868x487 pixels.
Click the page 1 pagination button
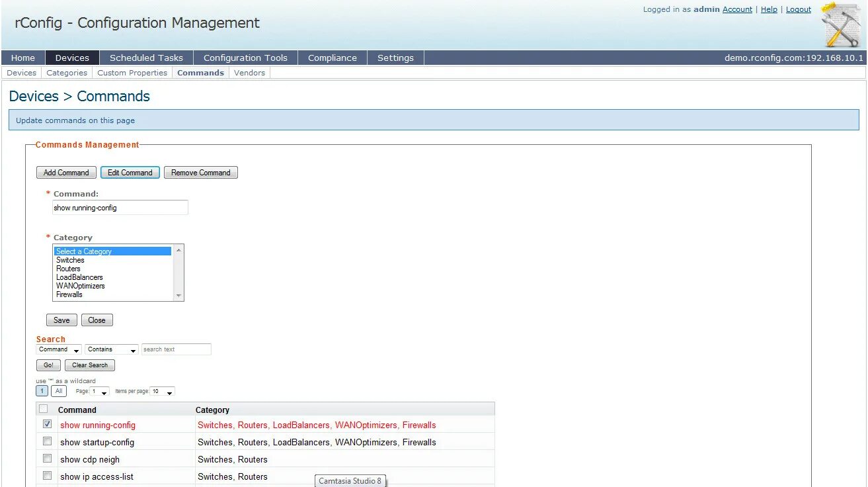click(x=42, y=391)
